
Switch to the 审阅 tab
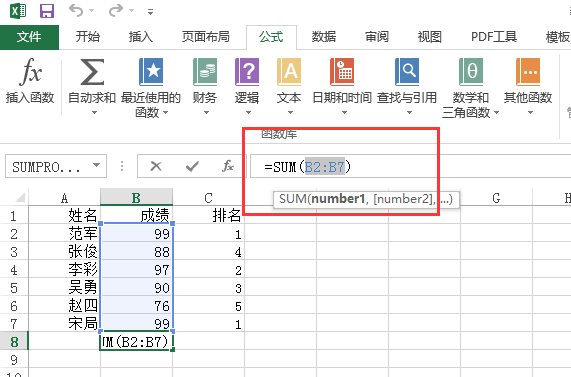tap(377, 37)
